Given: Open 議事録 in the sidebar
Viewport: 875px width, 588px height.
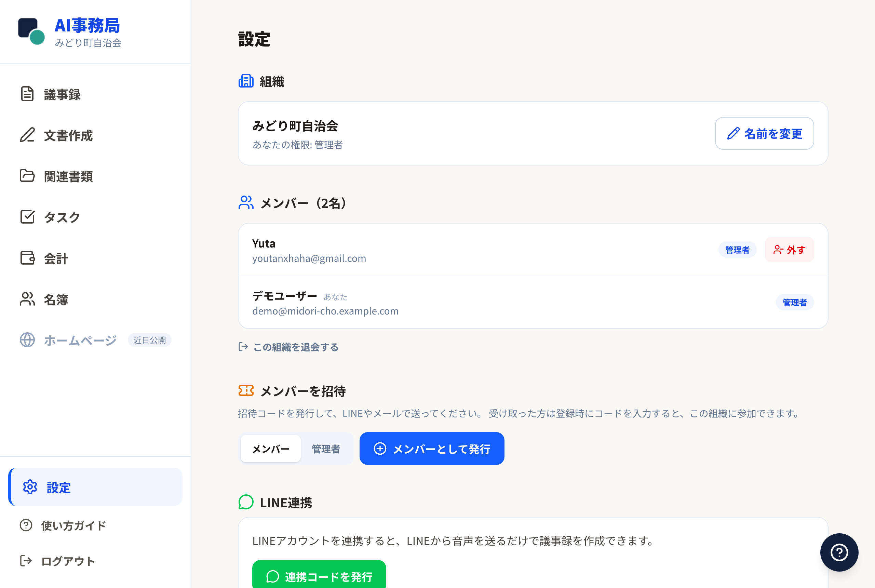Looking at the screenshot, I should (95, 94).
